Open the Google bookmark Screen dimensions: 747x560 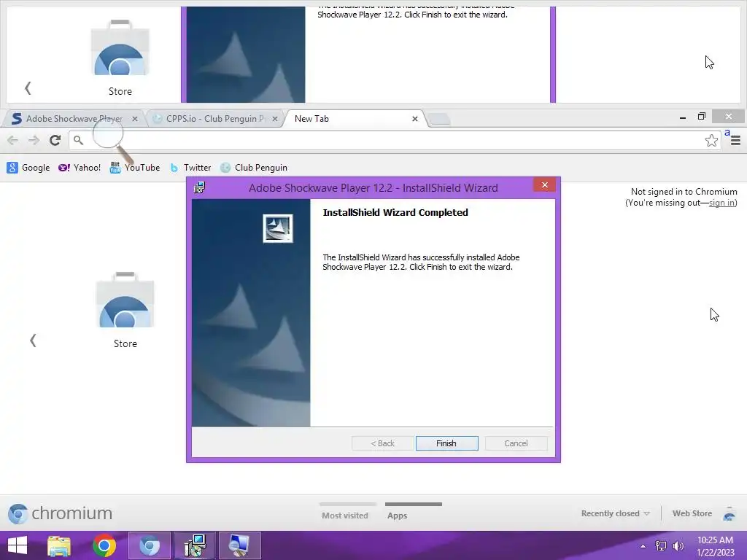(x=28, y=168)
